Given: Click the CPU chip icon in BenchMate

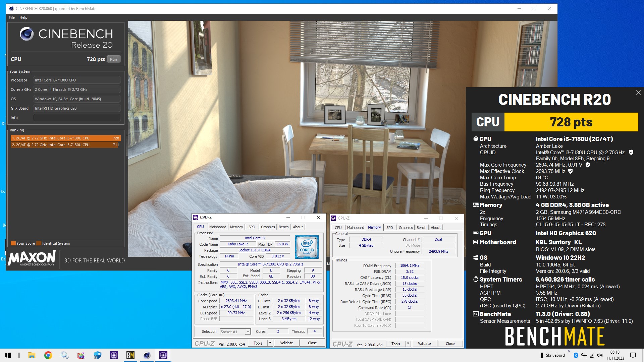Looking at the screenshot, I should (476, 139).
